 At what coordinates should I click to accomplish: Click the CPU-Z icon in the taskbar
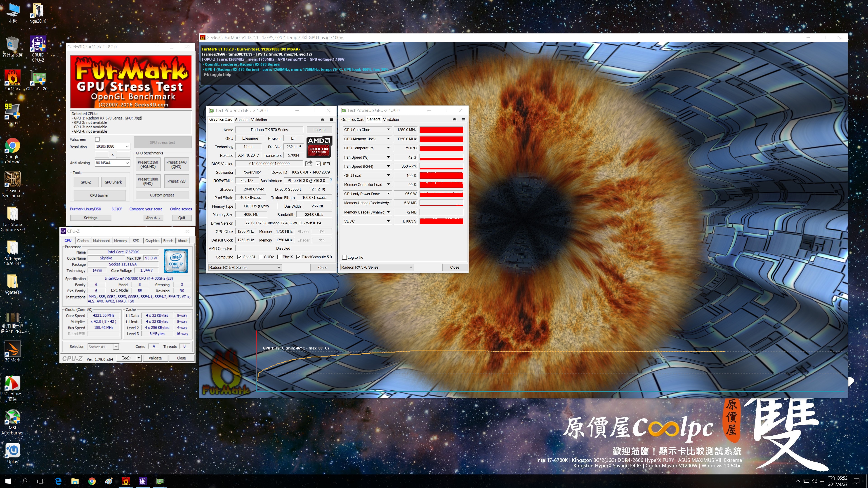[143, 481]
